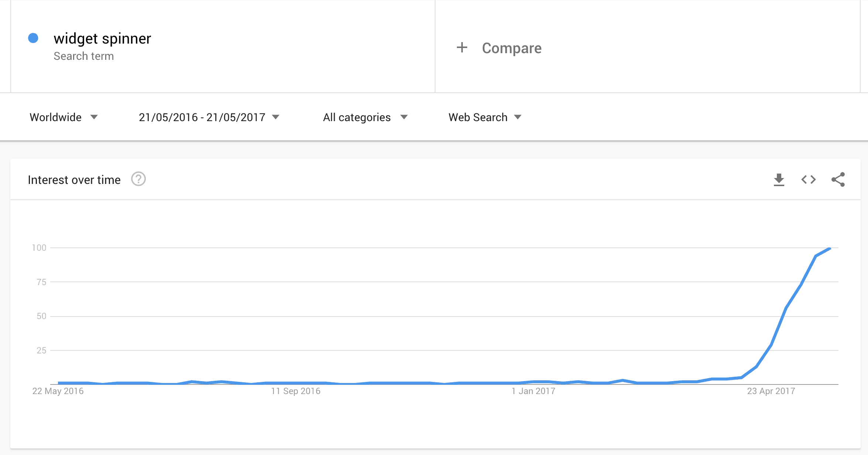Download the Interest over time data

tap(779, 180)
